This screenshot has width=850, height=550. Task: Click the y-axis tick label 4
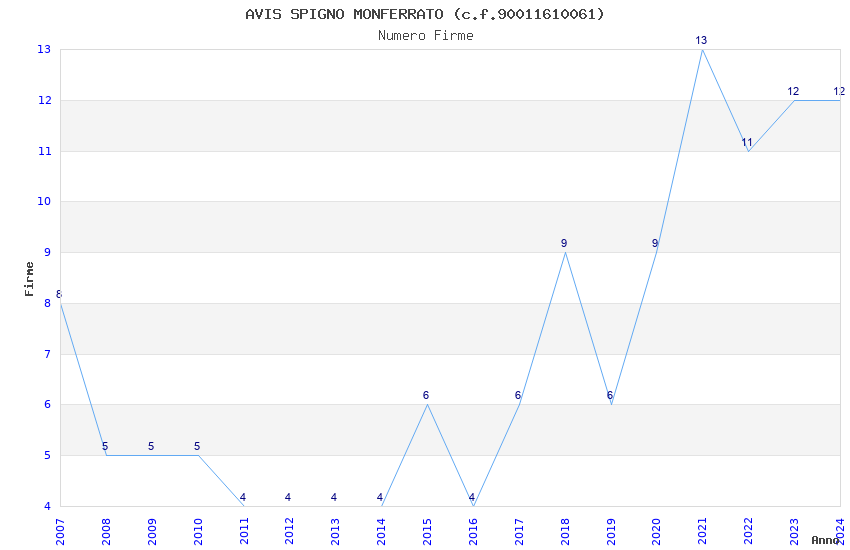coord(48,507)
